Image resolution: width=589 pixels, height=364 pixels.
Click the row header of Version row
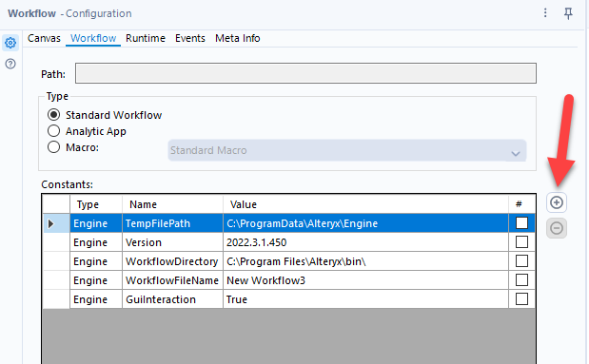pyautogui.click(x=56, y=242)
